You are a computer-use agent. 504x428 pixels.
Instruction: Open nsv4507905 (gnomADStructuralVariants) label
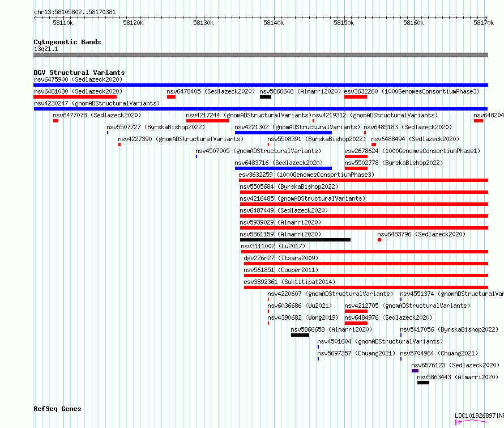tap(258, 151)
